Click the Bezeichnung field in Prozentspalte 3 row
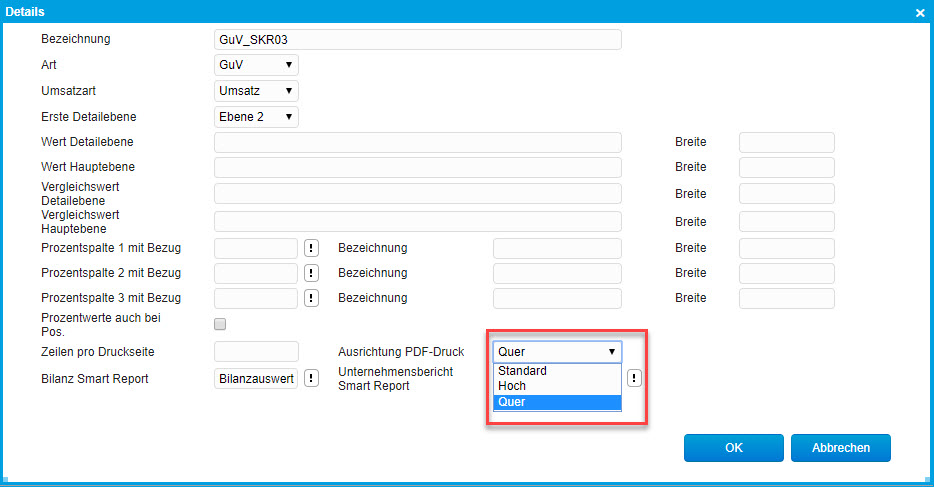Screen dimensions: 934x487 pyautogui.click(x=557, y=298)
